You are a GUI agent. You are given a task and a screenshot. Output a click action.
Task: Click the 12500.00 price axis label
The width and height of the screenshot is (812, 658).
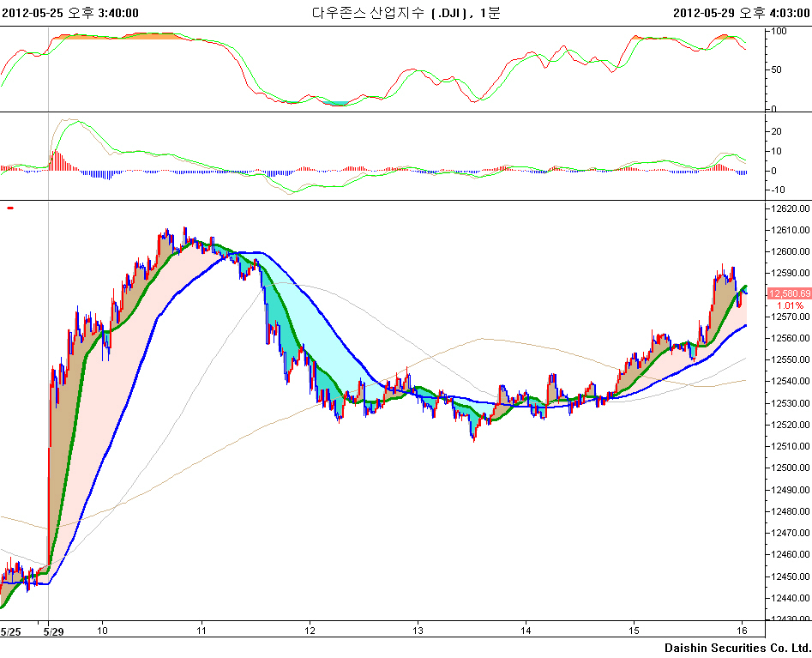coord(789,468)
